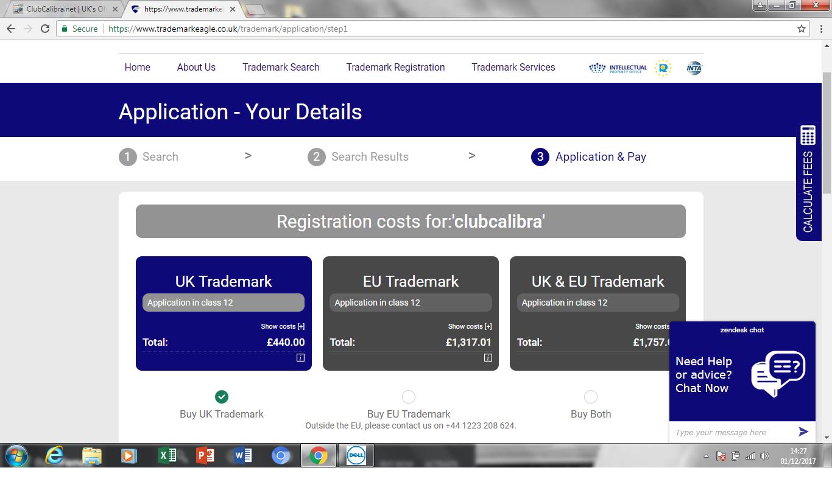Expand Show costs on UK & EU card
832x504 pixels.
(x=652, y=327)
